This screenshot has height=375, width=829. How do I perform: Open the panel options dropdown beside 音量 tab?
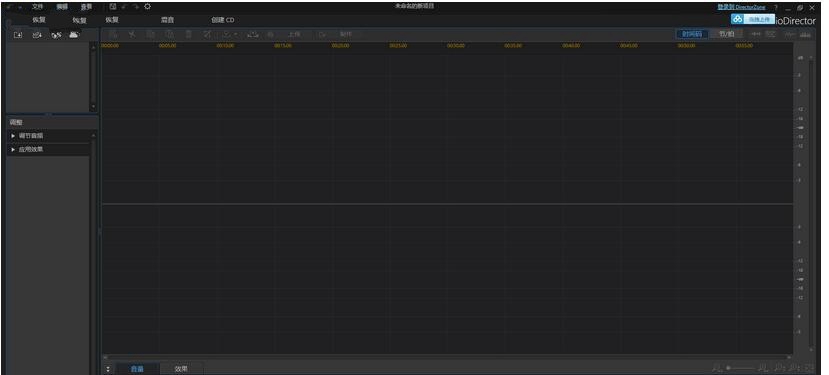(108, 369)
